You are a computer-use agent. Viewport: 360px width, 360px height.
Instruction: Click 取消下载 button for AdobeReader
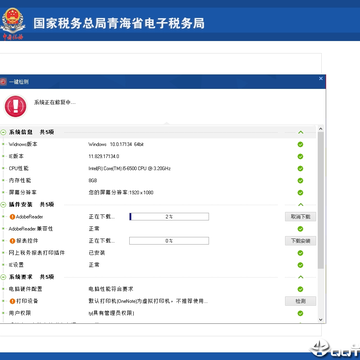300,217
